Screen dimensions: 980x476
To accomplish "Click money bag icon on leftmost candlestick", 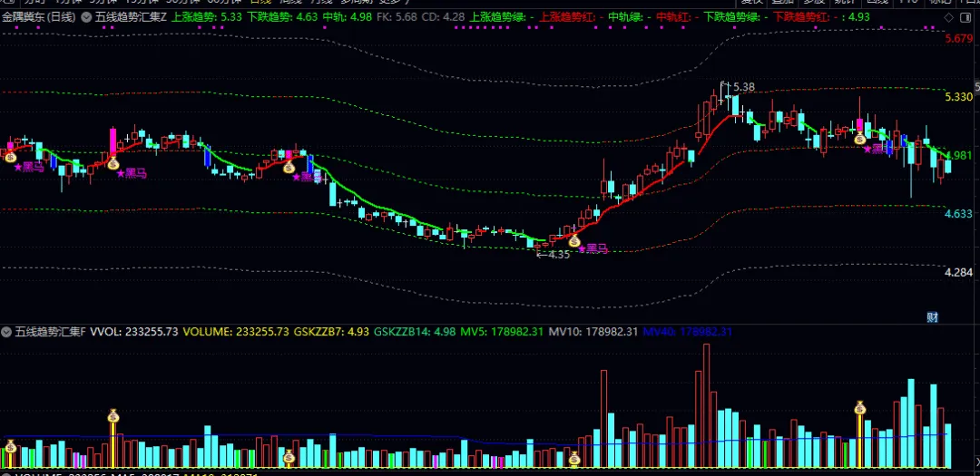I will pos(10,156).
